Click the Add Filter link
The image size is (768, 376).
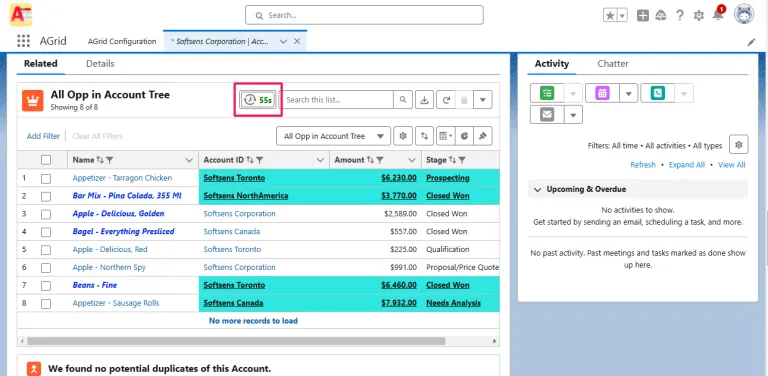point(43,136)
